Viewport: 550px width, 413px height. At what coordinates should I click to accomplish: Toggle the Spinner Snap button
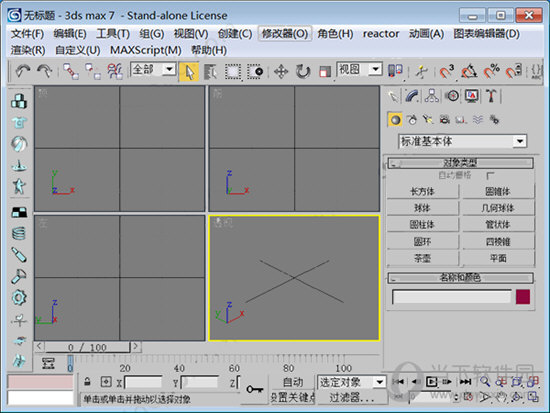(514, 71)
